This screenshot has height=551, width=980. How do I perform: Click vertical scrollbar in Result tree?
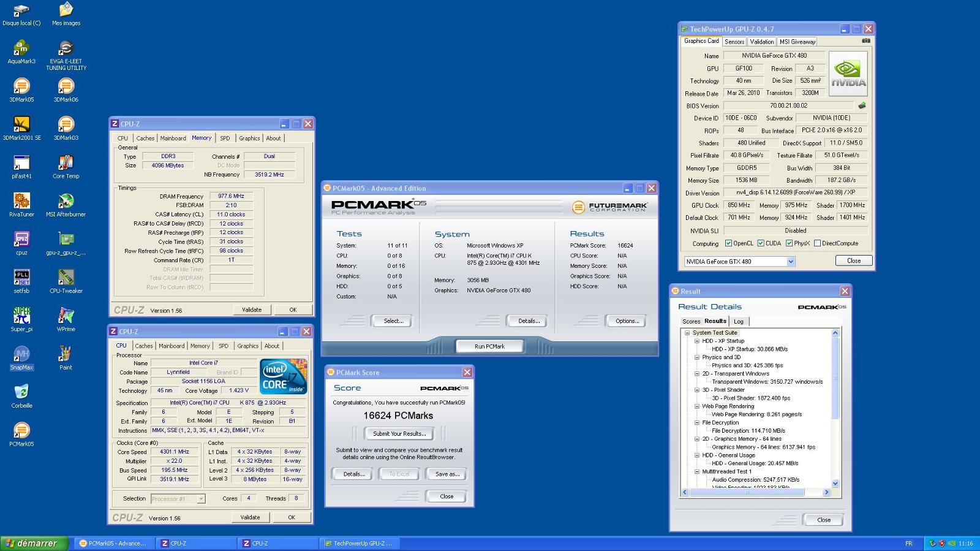[835, 378]
